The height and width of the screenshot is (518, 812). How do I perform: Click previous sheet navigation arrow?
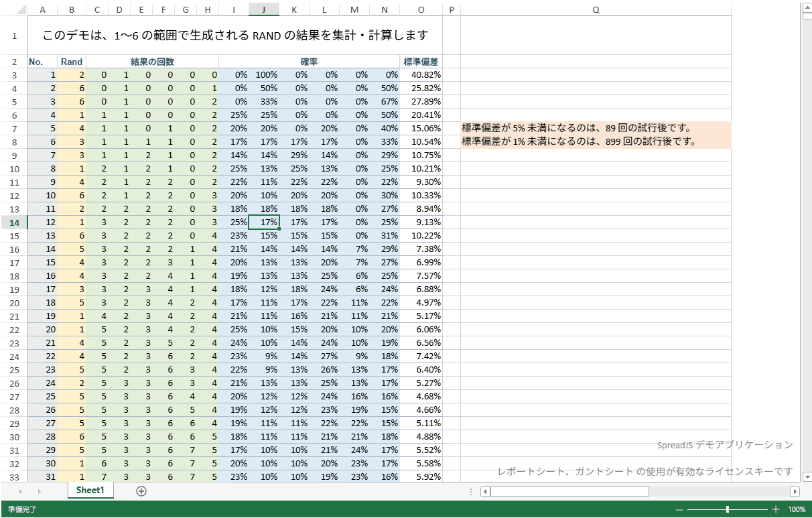20,491
